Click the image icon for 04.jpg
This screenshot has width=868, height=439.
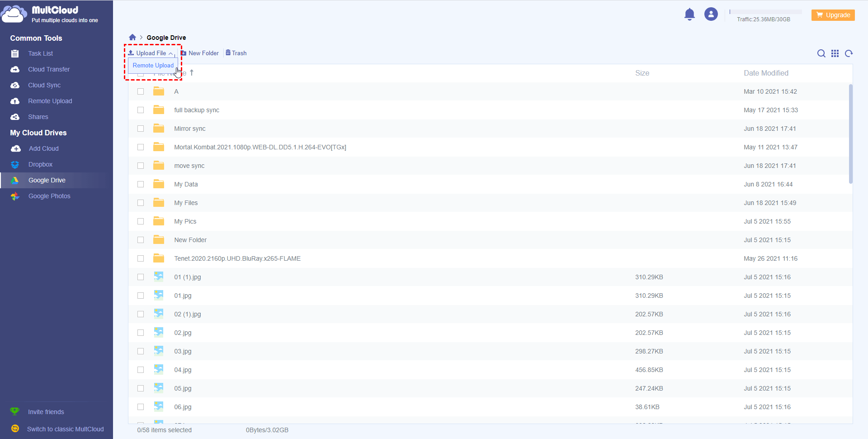pyautogui.click(x=159, y=369)
